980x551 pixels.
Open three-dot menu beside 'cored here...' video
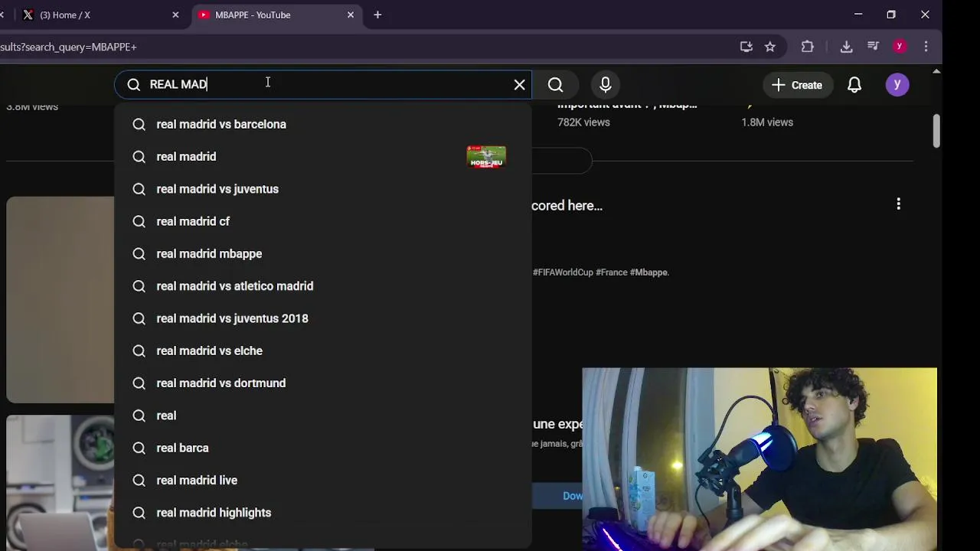[x=899, y=204]
